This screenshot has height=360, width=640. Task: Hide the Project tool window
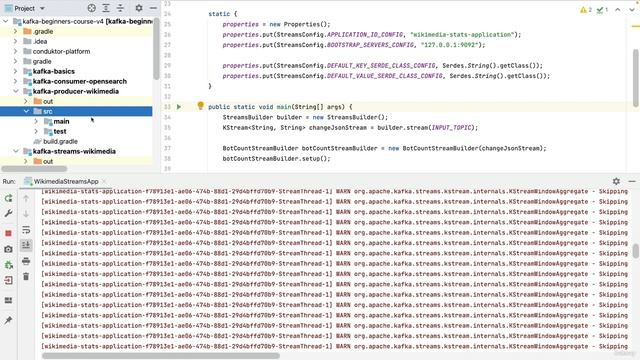pyautogui.click(x=153, y=8)
